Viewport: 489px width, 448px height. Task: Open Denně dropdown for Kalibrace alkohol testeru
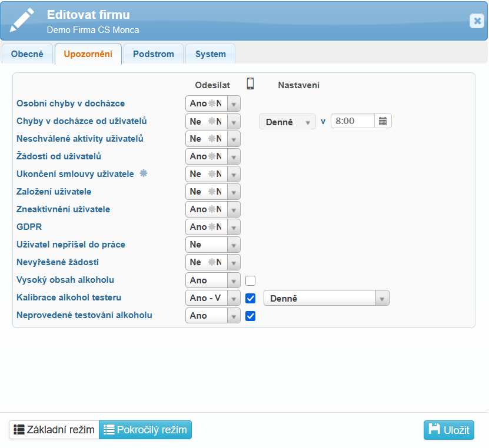[x=382, y=299]
